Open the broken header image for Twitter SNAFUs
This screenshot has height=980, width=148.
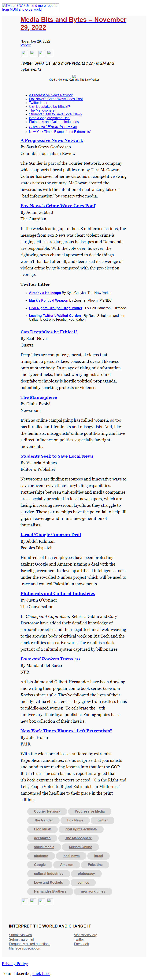click(30, 8)
